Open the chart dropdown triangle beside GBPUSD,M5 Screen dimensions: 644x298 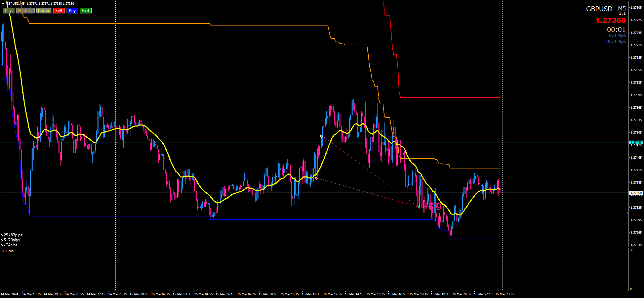[3, 4]
